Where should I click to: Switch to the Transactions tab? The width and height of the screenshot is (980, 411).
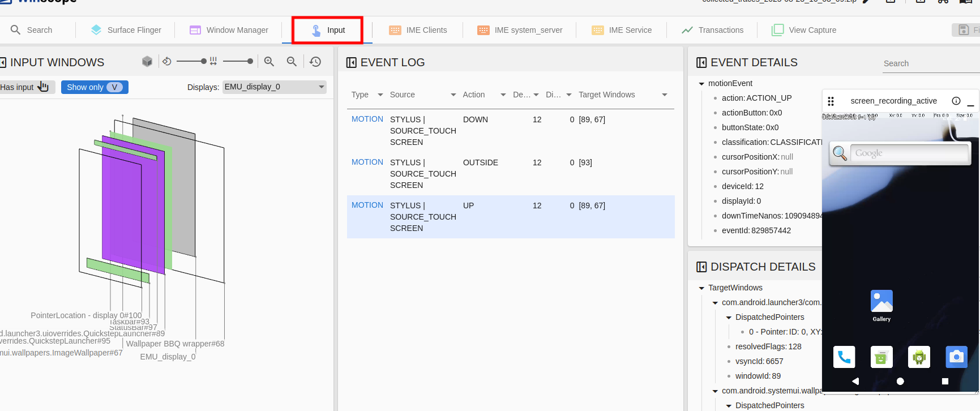[x=712, y=30]
